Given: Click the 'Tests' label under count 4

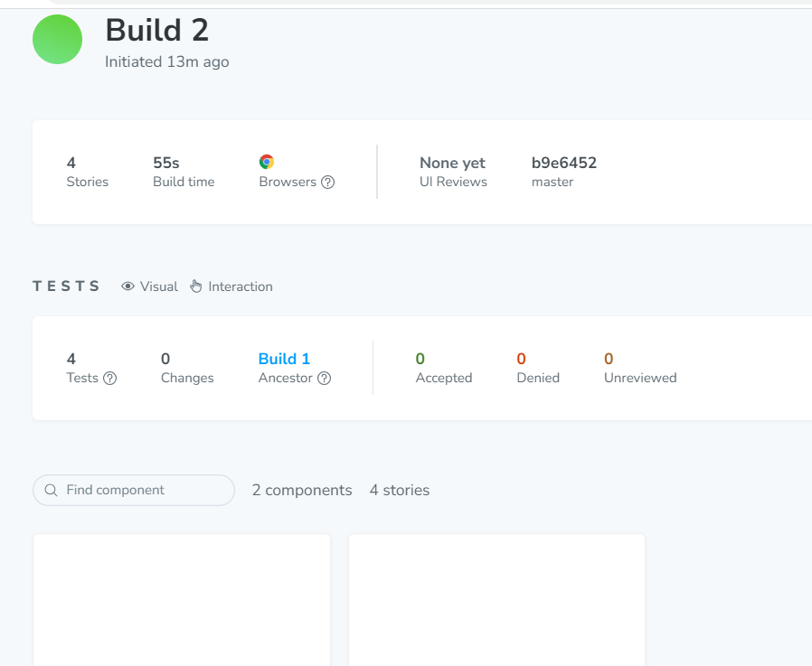Looking at the screenshot, I should pos(82,379).
